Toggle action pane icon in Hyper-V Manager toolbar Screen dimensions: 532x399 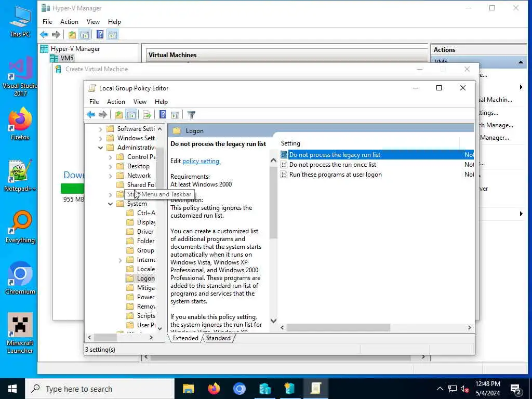(112, 34)
